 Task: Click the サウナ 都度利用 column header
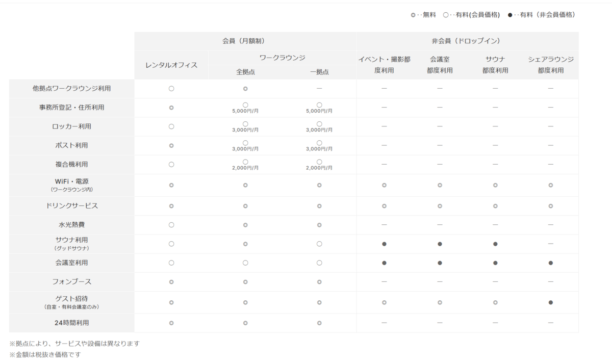coord(495,65)
